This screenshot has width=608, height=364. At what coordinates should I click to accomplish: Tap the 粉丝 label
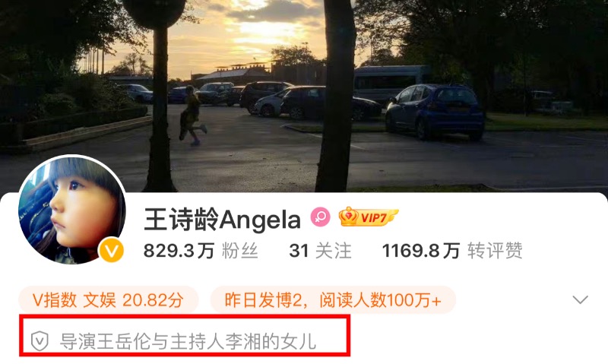(240, 251)
